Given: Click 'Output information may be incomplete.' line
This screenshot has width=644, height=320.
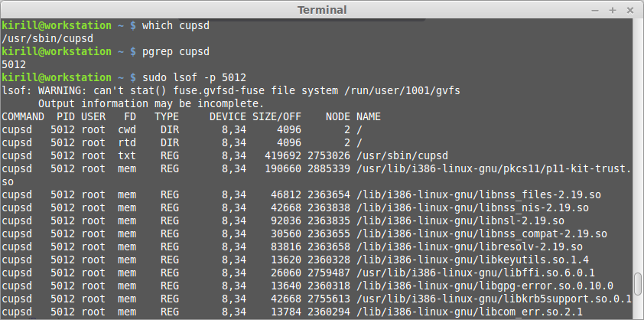Looking at the screenshot, I should coord(151,103).
